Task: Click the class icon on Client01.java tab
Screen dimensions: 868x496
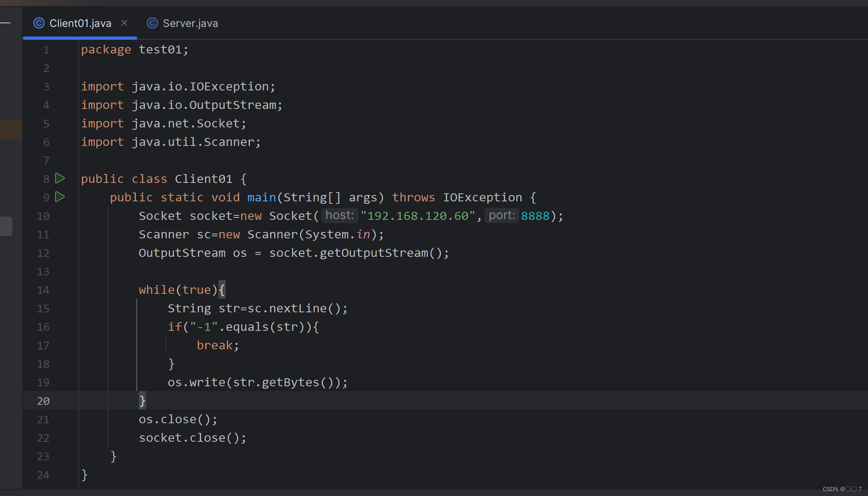Action: coord(39,23)
